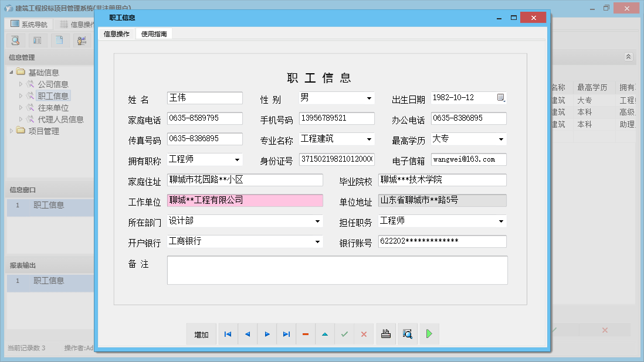
Task: Expand the 最高学历 dropdown list
Action: coord(501,139)
